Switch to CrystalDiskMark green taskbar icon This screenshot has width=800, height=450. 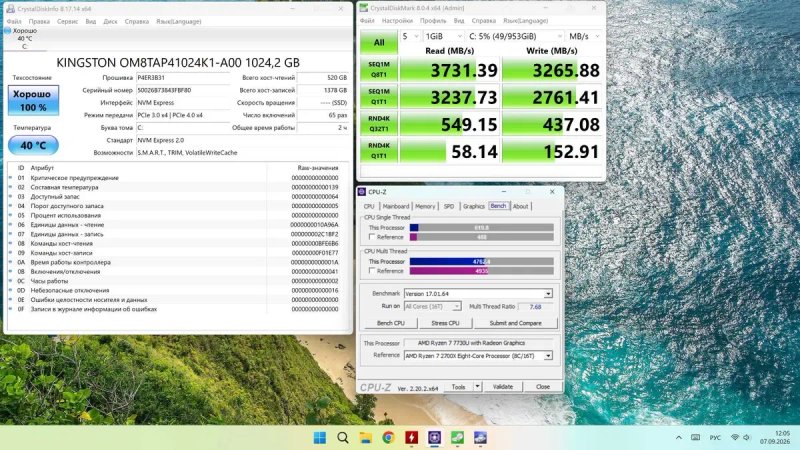point(457,437)
